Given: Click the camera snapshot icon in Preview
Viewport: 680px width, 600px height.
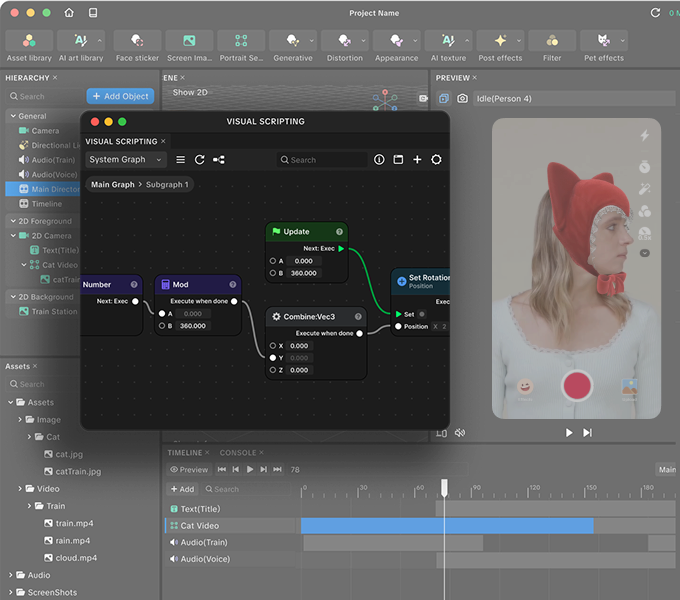Looking at the screenshot, I should click(462, 99).
